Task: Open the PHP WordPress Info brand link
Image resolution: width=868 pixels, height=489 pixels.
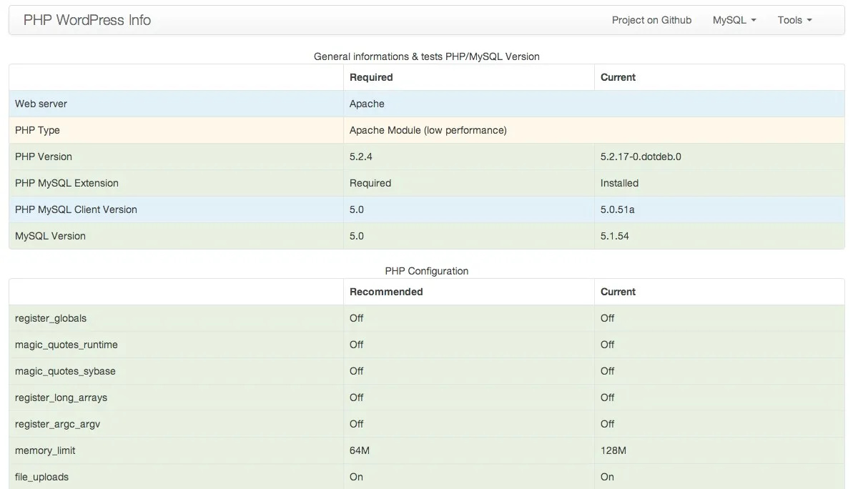Action: [87, 20]
